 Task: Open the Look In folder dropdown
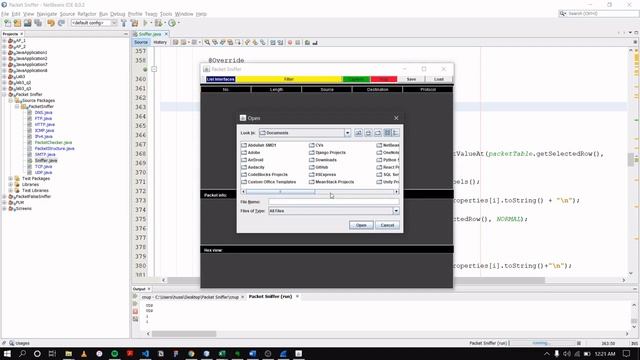347,133
